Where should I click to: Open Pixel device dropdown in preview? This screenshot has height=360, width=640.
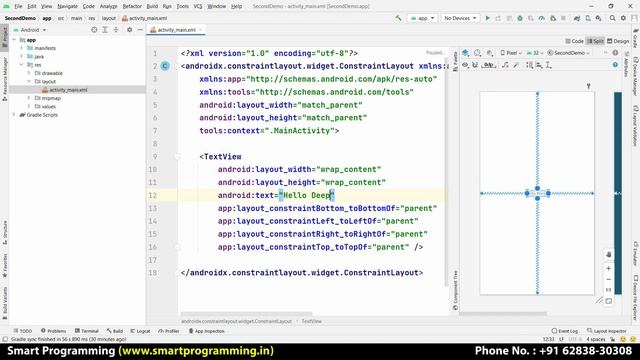[511, 53]
